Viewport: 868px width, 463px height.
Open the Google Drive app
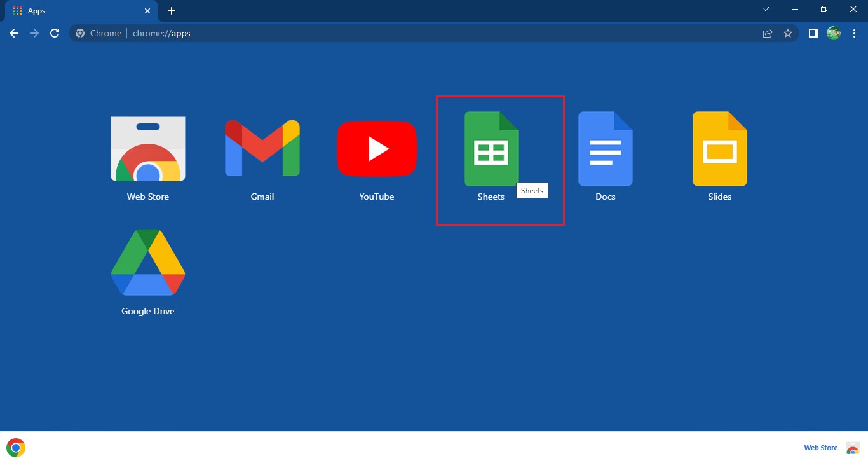[147, 263]
